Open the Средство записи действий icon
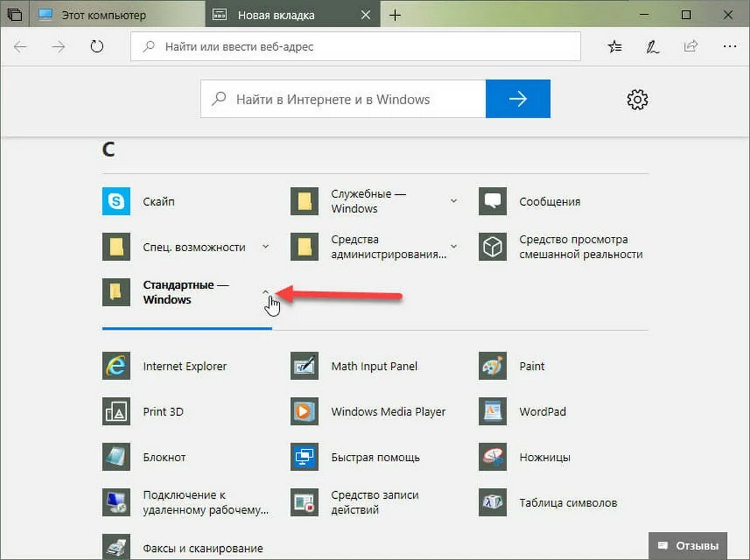750x560 pixels. [x=305, y=502]
